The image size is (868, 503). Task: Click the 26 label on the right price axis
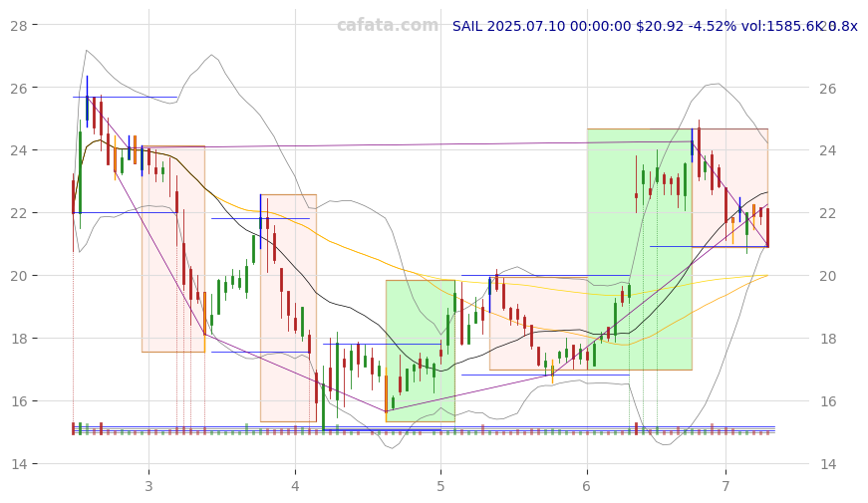tap(828, 89)
